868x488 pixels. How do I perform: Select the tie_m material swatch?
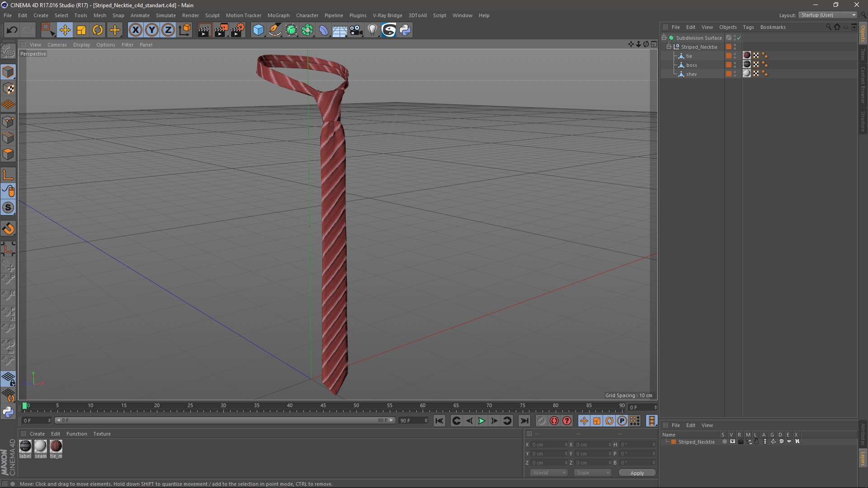[x=56, y=446]
